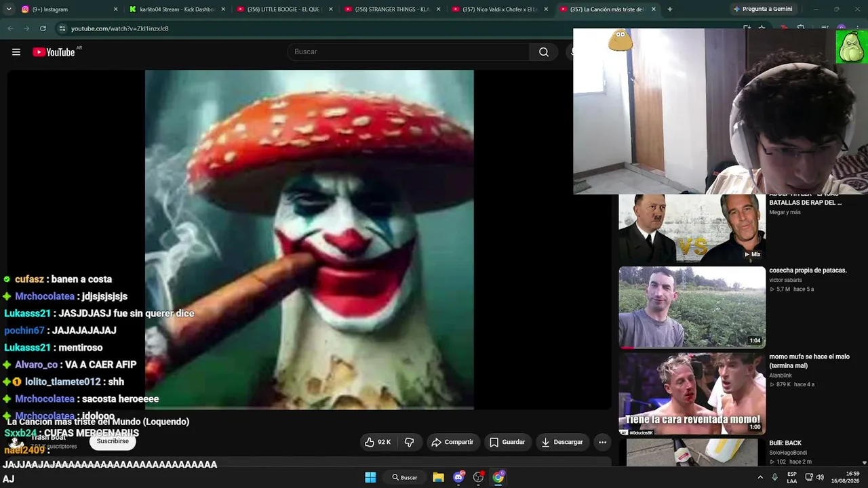The height and width of the screenshot is (488, 868).
Task: Focus the browser address bar URL
Action: 120,28
